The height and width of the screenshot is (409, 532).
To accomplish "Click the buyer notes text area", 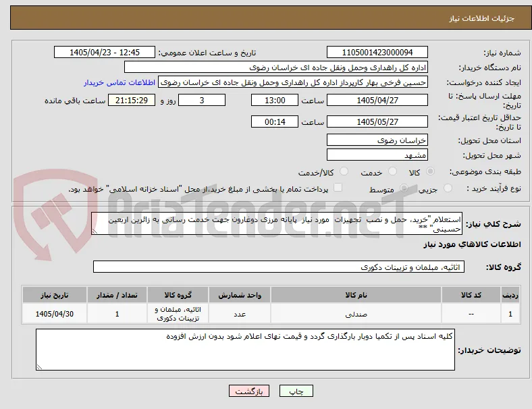I will (x=245, y=350).
